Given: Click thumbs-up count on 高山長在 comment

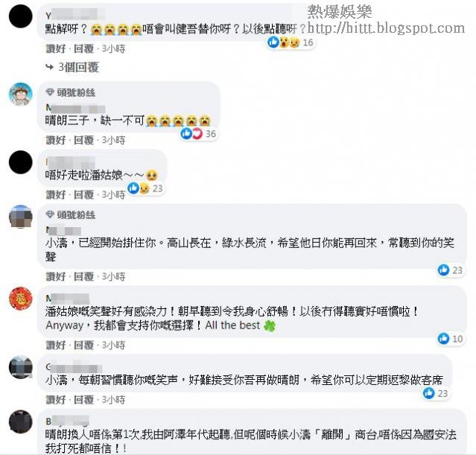Looking at the screenshot, I should [450, 270].
